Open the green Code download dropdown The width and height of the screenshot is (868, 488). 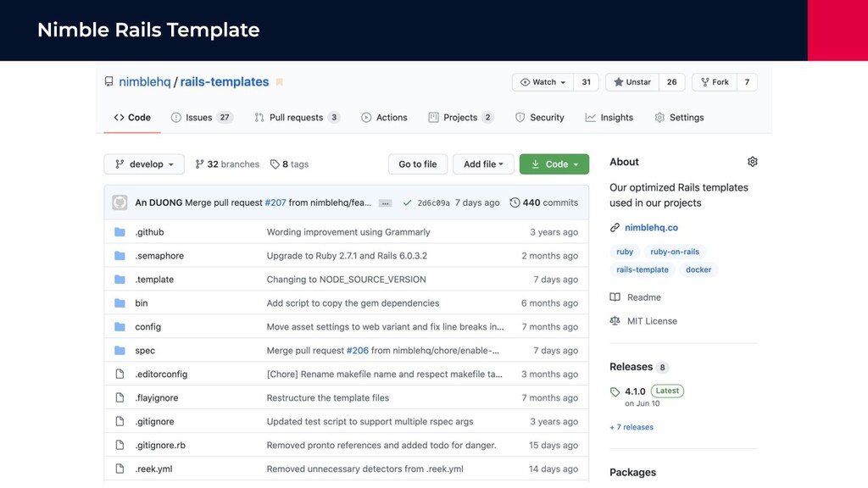554,164
